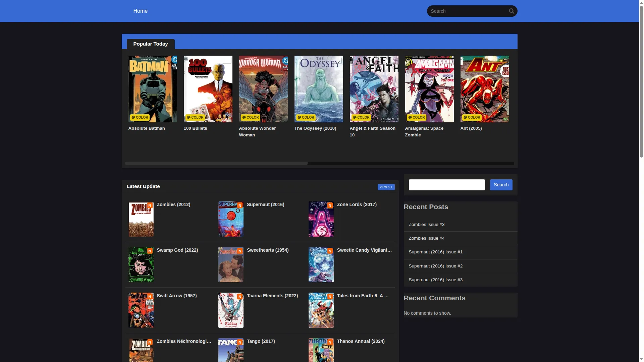Focus the sidebar search input

tap(447, 185)
